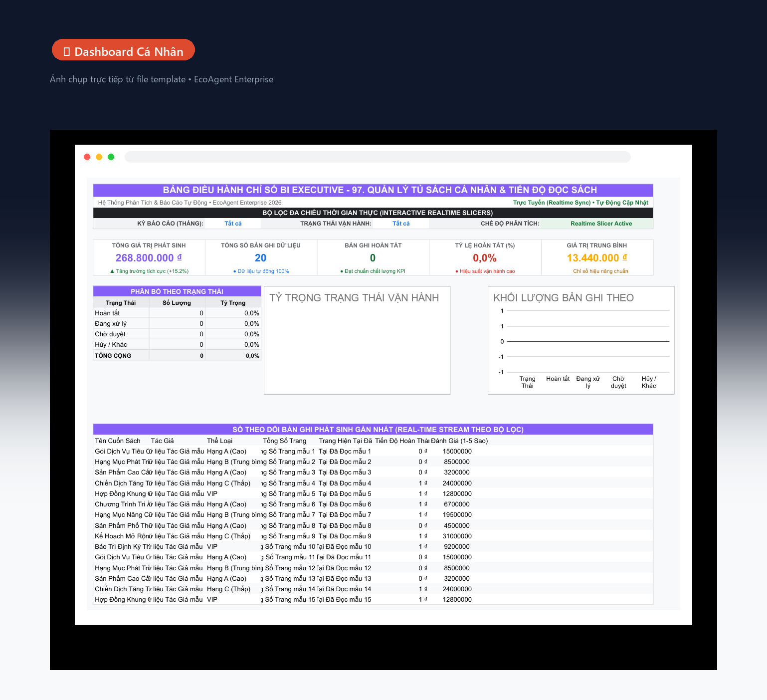Click the 'Thể Loại' column header
The width and height of the screenshot is (767, 700).
[x=219, y=441]
